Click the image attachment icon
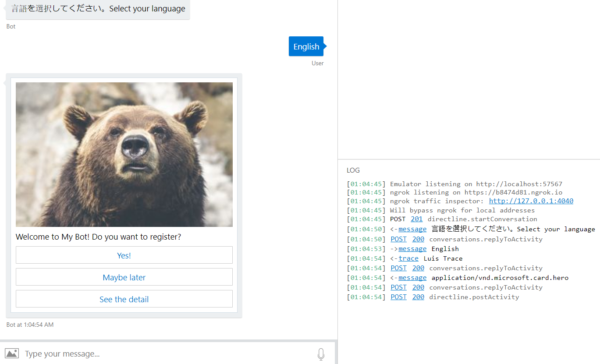 pyautogui.click(x=11, y=353)
